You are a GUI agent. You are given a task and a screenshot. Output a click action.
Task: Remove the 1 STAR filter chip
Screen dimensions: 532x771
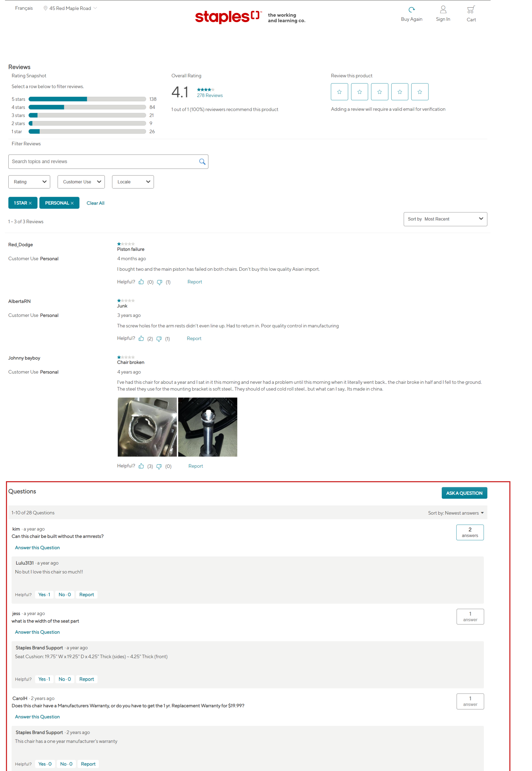[31, 203]
